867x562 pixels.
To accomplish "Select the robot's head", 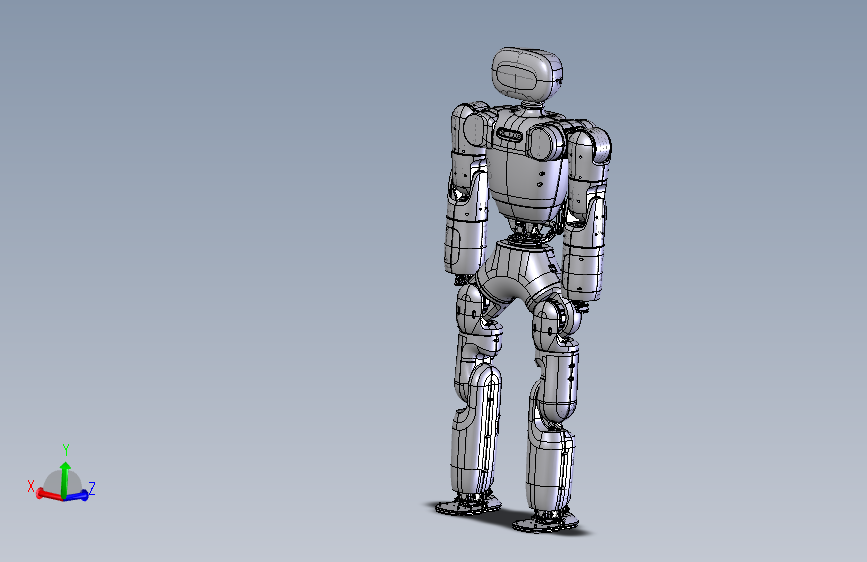I will point(527,75).
